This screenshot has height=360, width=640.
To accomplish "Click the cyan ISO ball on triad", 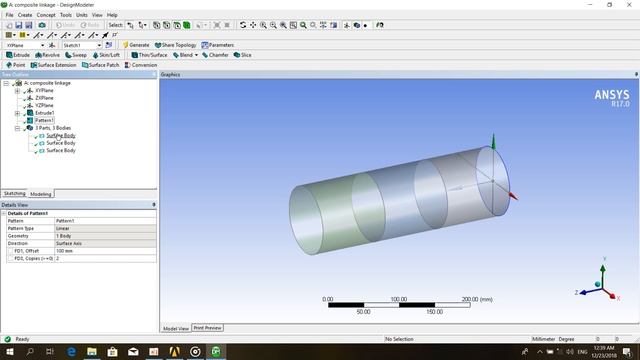I will click(x=598, y=284).
